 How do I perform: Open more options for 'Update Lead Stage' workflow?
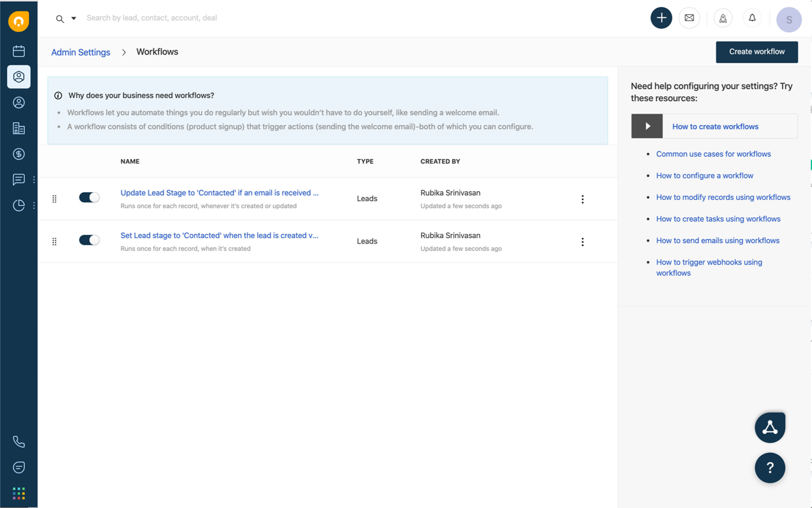coord(582,199)
